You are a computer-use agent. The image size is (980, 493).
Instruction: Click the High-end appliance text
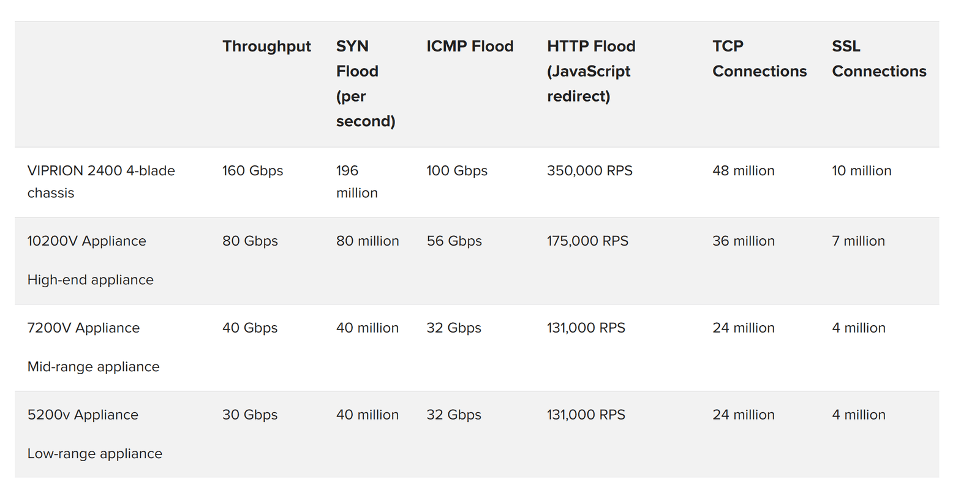click(90, 280)
